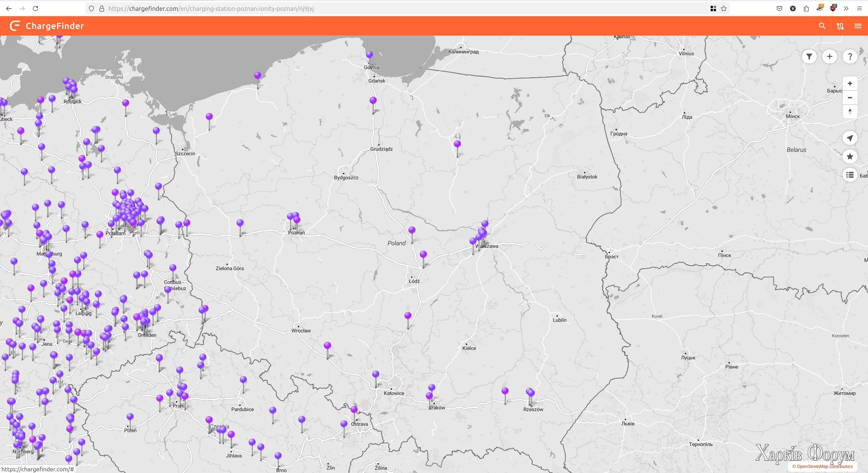Click the add station plus button
This screenshot has width=868, height=473.
[830, 57]
